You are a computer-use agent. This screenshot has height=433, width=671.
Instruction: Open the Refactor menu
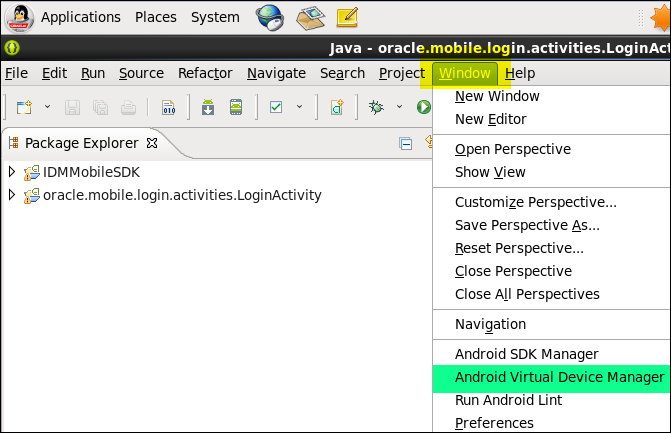point(205,73)
